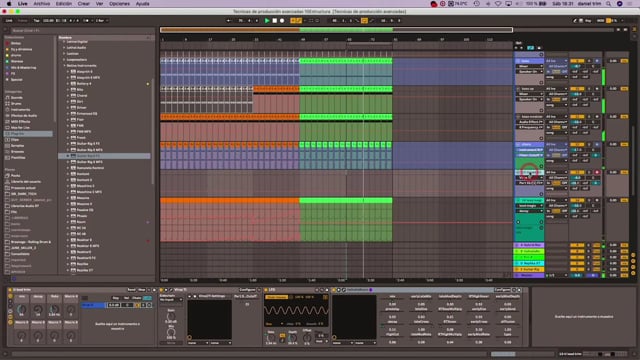The height and width of the screenshot is (360, 640).
Task: Toggle the red arm button on fifth track
Action: 597,172
